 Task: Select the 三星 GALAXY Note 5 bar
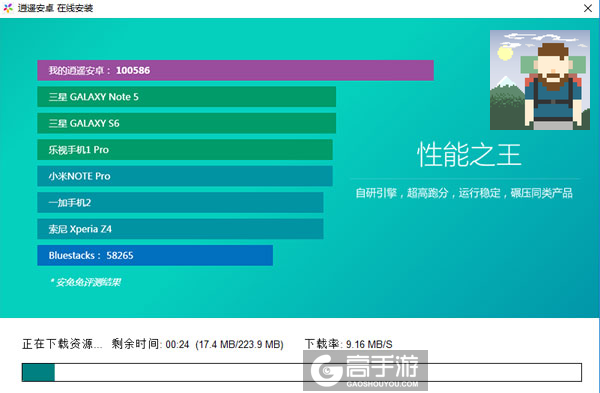point(186,97)
